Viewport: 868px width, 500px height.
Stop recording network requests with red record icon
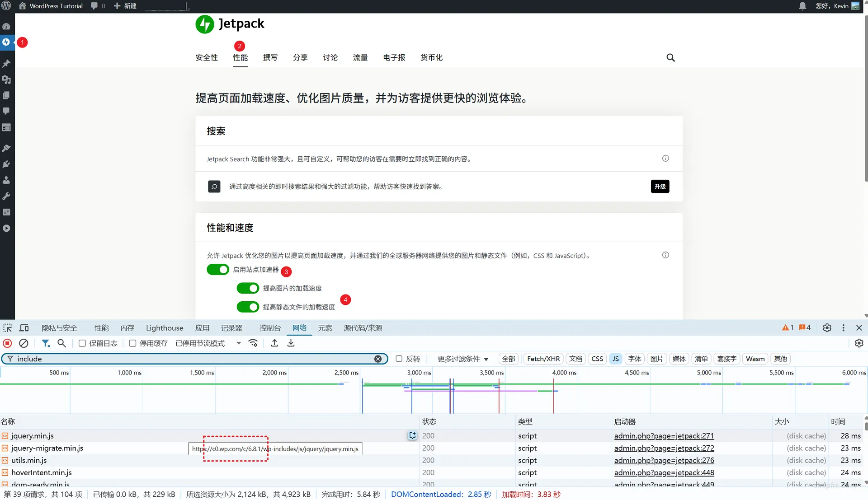[x=7, y=343]
